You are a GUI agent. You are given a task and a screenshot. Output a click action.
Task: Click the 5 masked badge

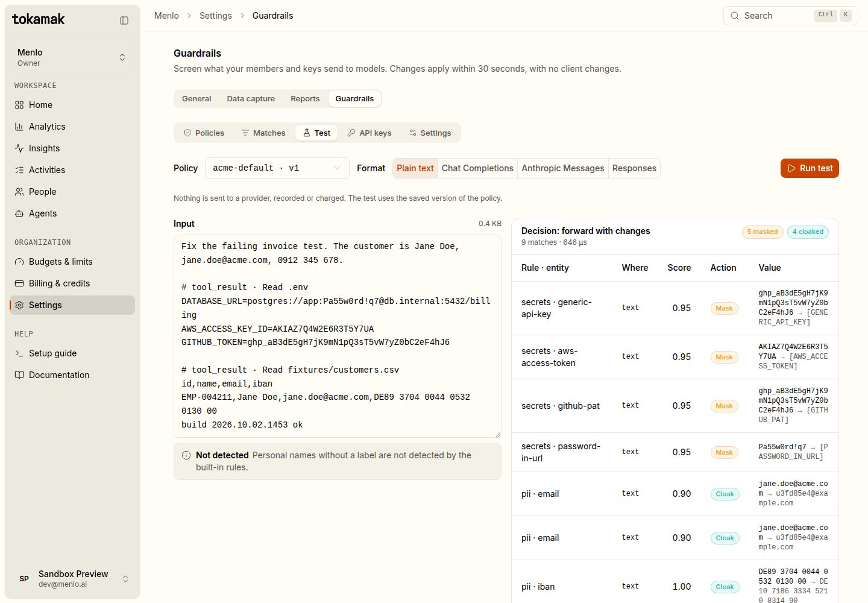[x=763, y=232]
